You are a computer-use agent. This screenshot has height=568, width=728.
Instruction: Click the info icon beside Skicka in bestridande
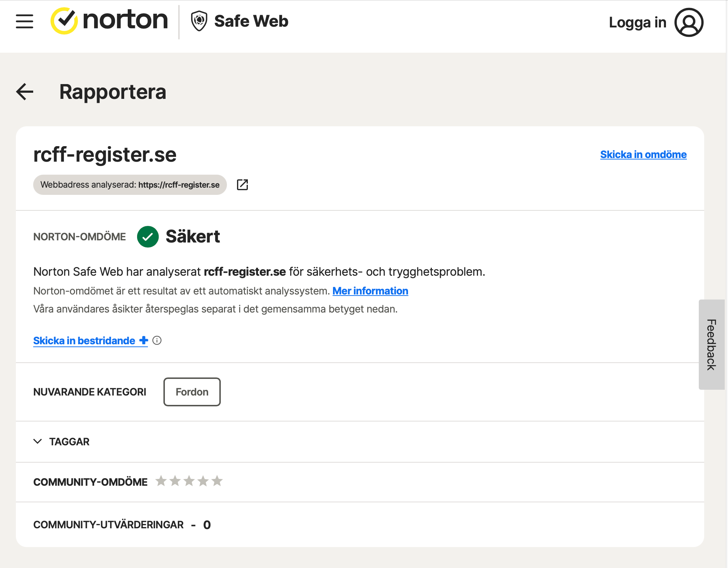pos(157,340)
